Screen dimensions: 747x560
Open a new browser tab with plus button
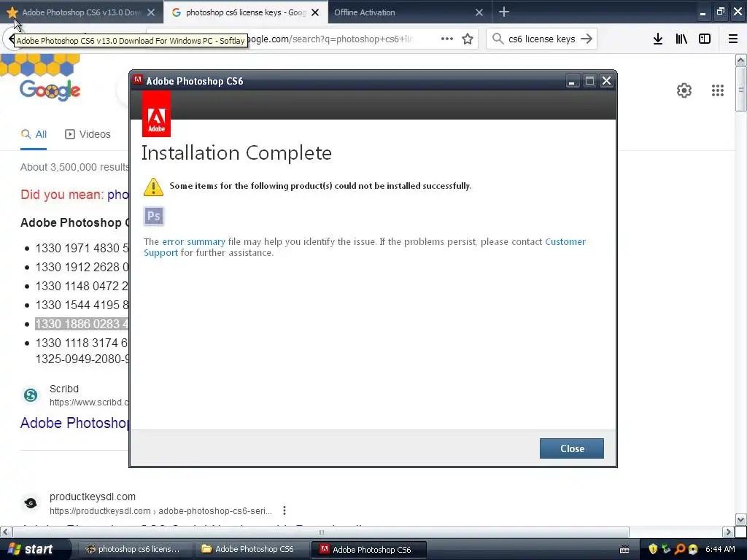(504, 12)
